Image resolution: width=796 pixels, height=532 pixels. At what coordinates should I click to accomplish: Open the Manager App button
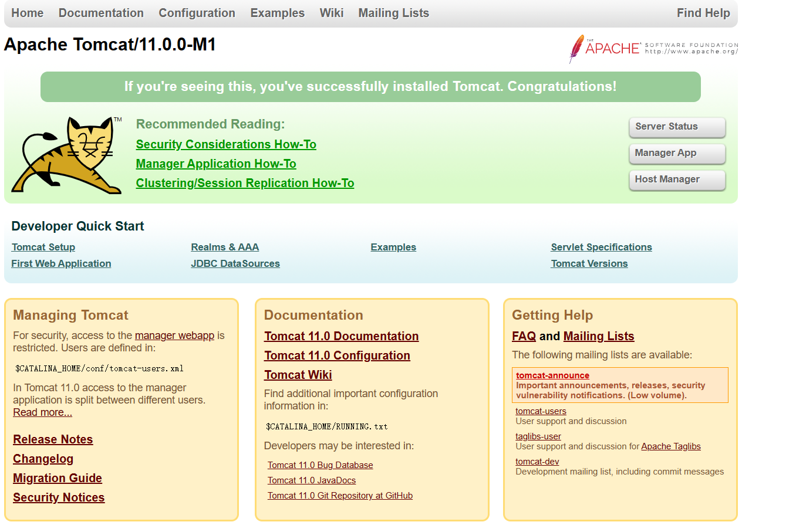(677, 153)
